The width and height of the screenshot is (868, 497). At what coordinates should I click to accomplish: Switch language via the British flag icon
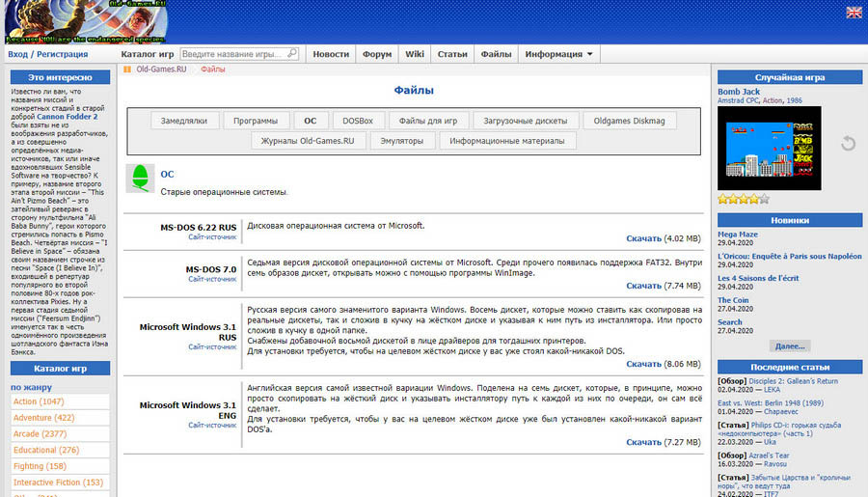pos(854,13)
